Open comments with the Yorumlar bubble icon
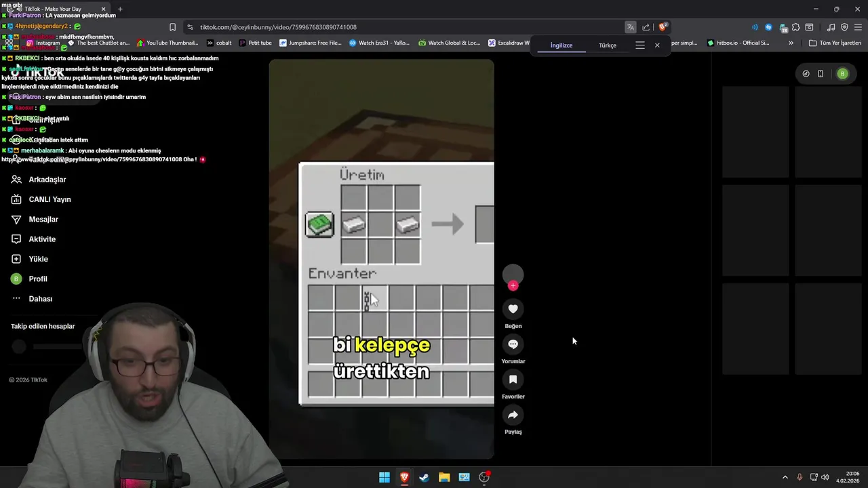 (x=513, y=344)
